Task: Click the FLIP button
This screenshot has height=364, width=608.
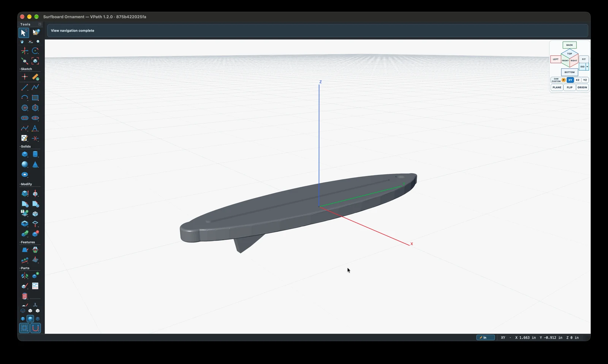Action: pos(570,87)
